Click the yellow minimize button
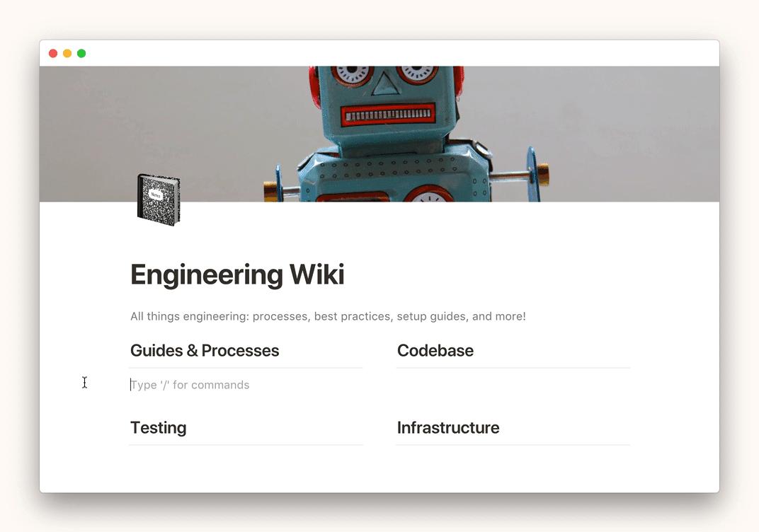759x532 pixels. click(x=67, y=52)
